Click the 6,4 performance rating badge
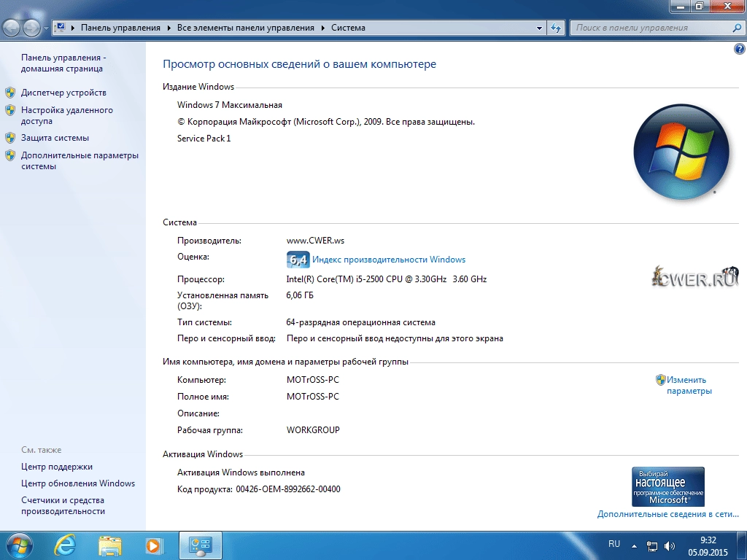747x560 pixels. (298, 260)
